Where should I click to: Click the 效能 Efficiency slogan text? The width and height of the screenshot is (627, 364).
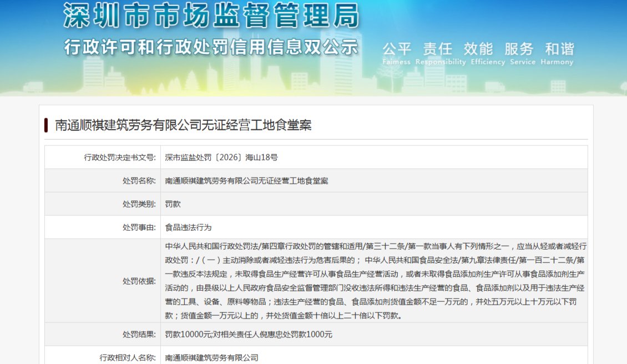coord(487,54)
